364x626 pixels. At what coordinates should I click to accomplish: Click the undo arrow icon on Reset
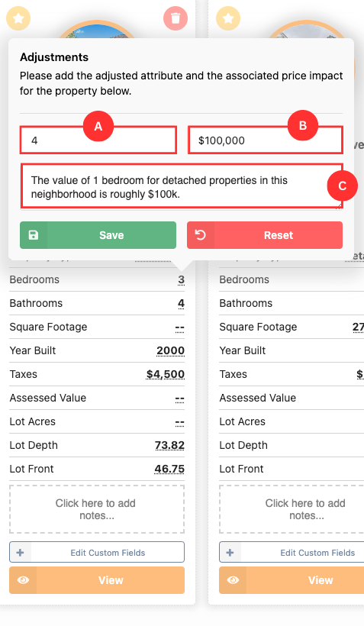coord(201,235)
